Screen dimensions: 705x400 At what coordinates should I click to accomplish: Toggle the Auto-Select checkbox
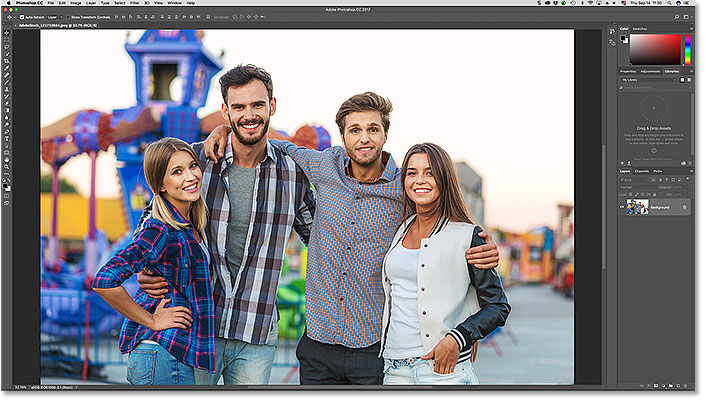(x=22, y=17)
